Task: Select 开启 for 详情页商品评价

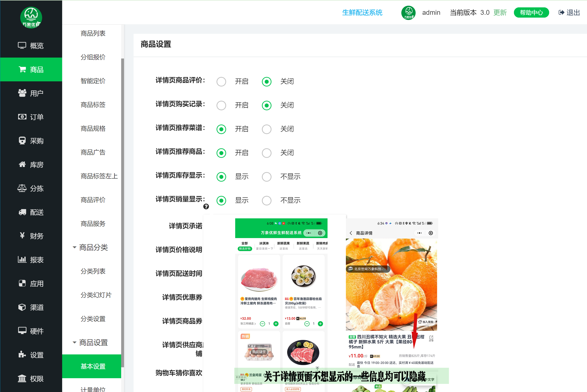Action: coord(221,82)
